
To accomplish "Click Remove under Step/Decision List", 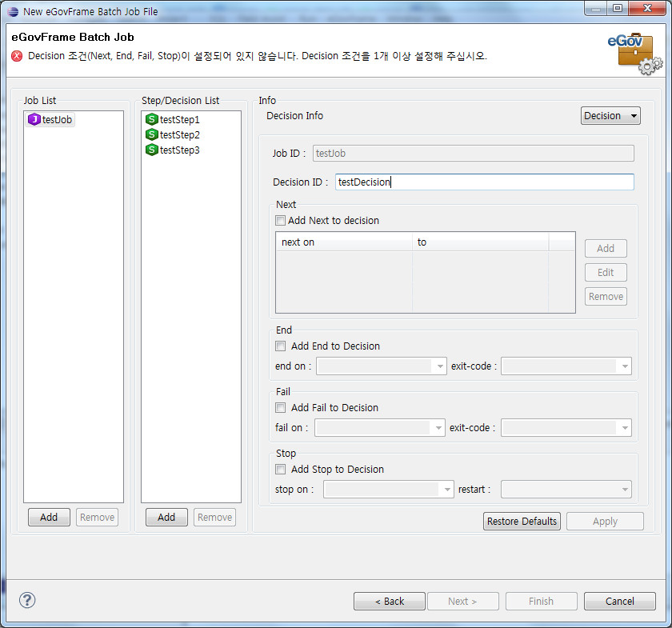I will tap(214, 518).
